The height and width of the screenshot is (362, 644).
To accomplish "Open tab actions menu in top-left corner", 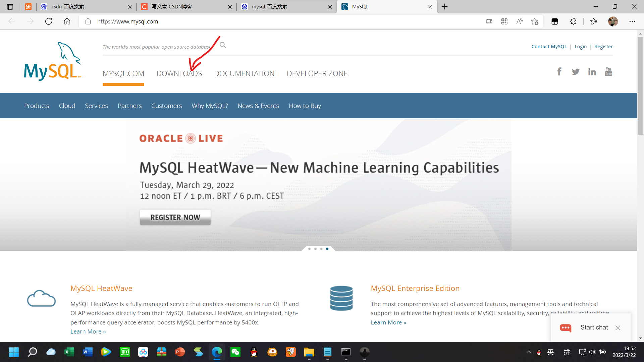I will click(x=10, y=6).
